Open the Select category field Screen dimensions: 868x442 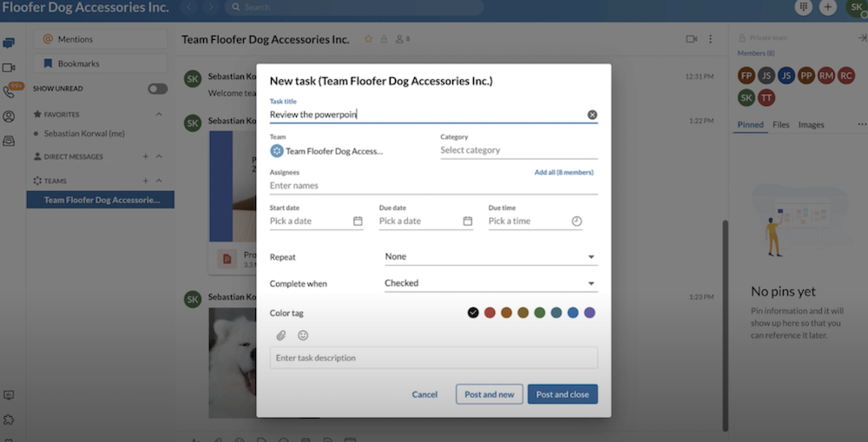[x=519, y=150]
